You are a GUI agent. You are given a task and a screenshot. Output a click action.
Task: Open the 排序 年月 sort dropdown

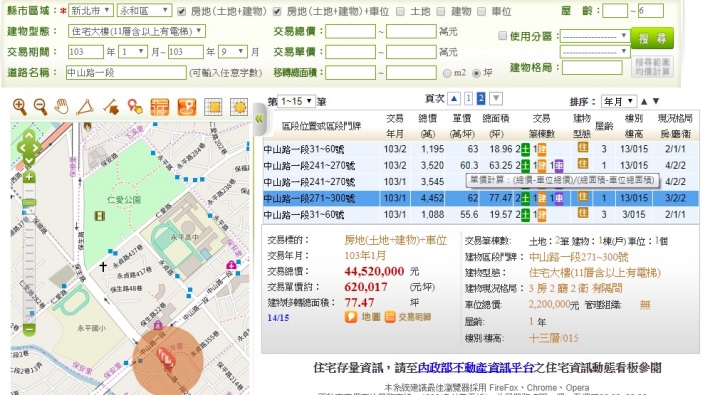click(619, 101)
